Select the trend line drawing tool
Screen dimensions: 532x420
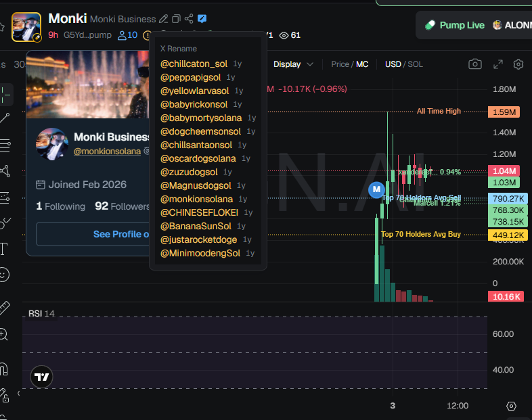[5, 118]
